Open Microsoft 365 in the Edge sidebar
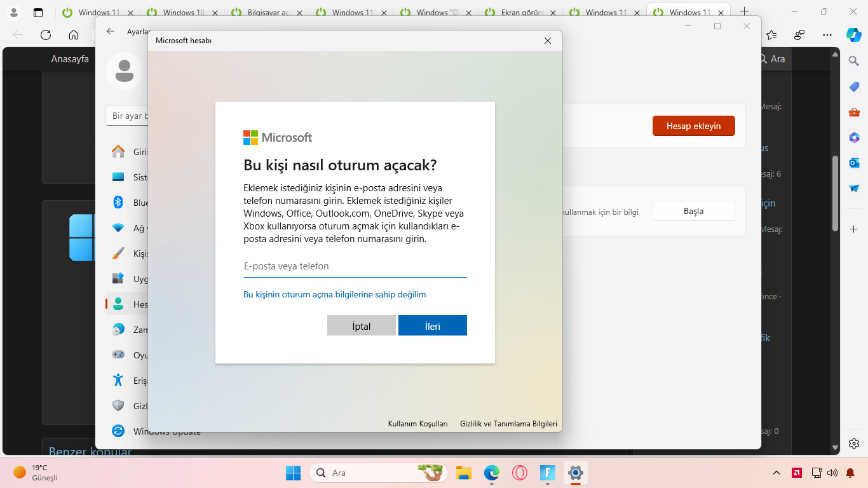 coord(854,137)
